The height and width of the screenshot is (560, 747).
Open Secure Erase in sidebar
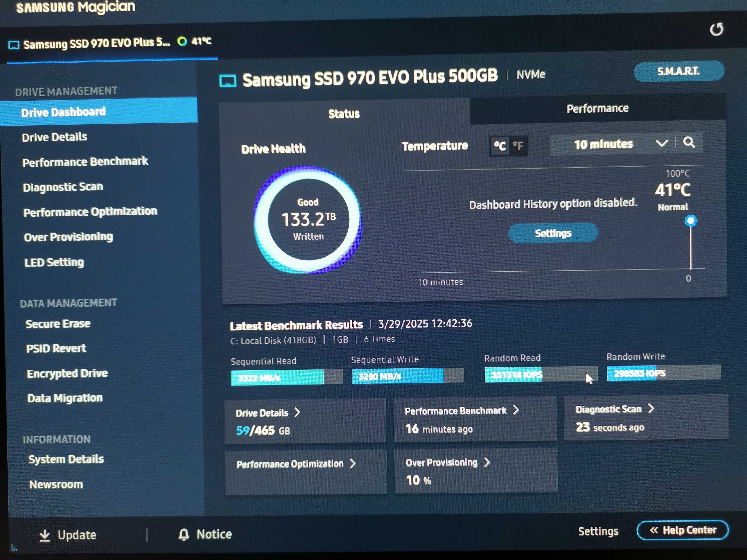pos(58,324)
